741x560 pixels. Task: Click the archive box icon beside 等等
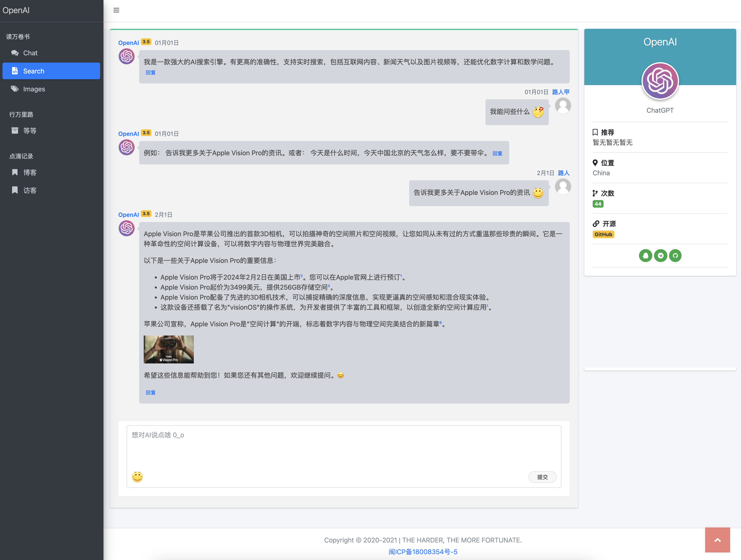[15, 130]
